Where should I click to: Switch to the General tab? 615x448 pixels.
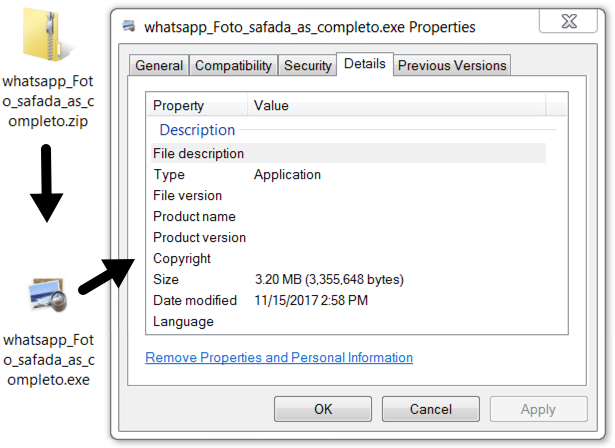click(159, 65)
